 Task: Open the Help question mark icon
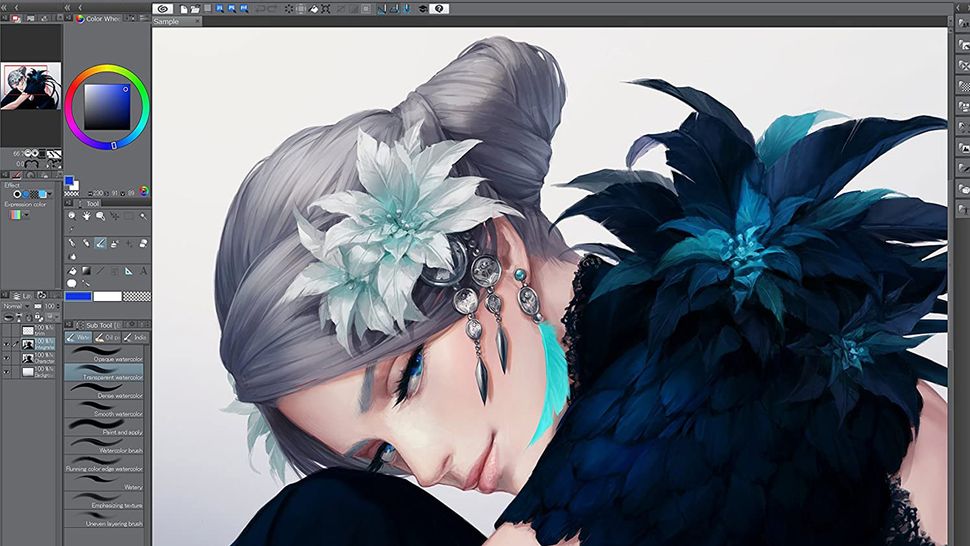(x=439, y=9)
